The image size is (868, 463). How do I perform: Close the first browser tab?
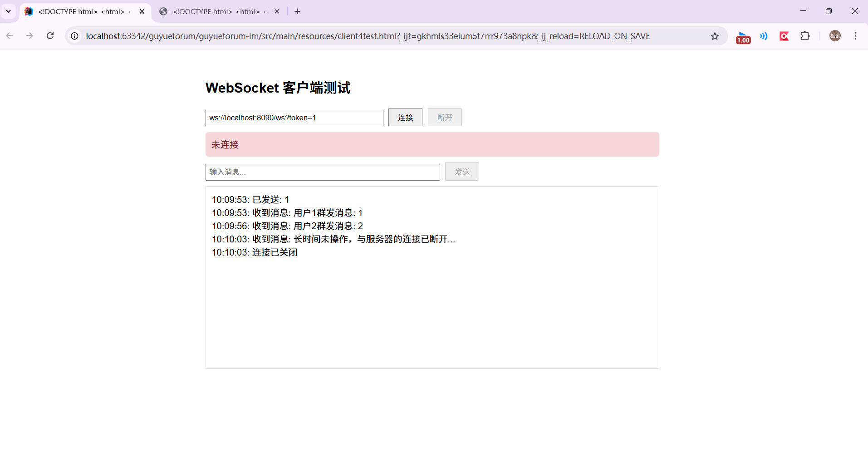coord(142,11)
